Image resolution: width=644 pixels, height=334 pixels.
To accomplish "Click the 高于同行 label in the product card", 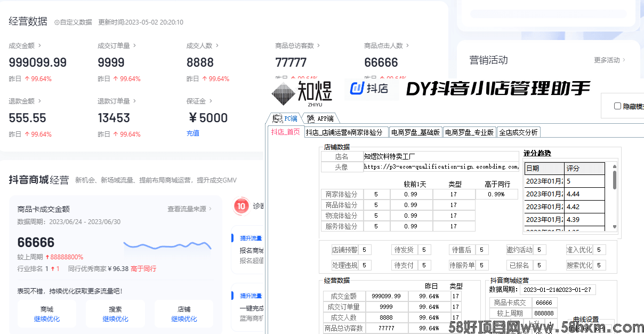I will click(143, 269).
